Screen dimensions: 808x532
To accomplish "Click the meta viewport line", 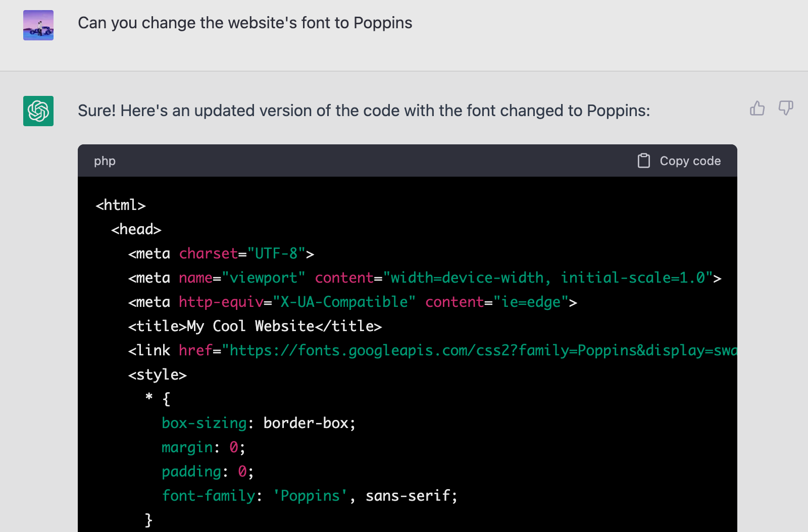I will 425,278.
